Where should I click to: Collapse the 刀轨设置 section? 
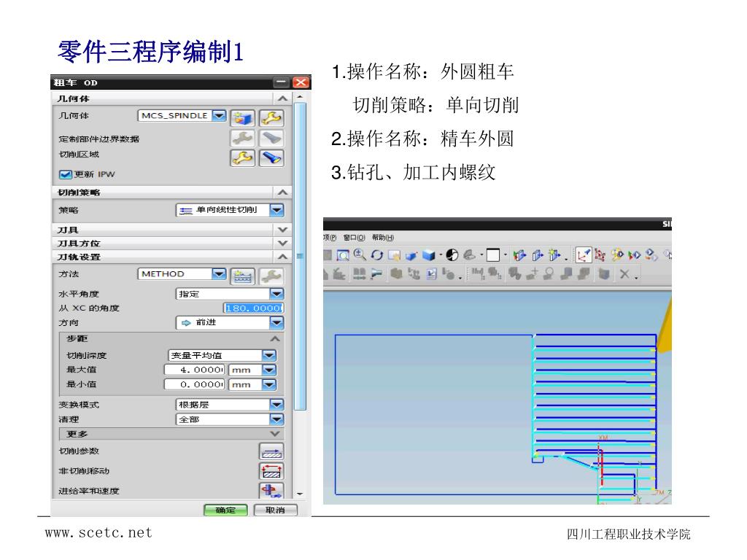click(282, 257)
